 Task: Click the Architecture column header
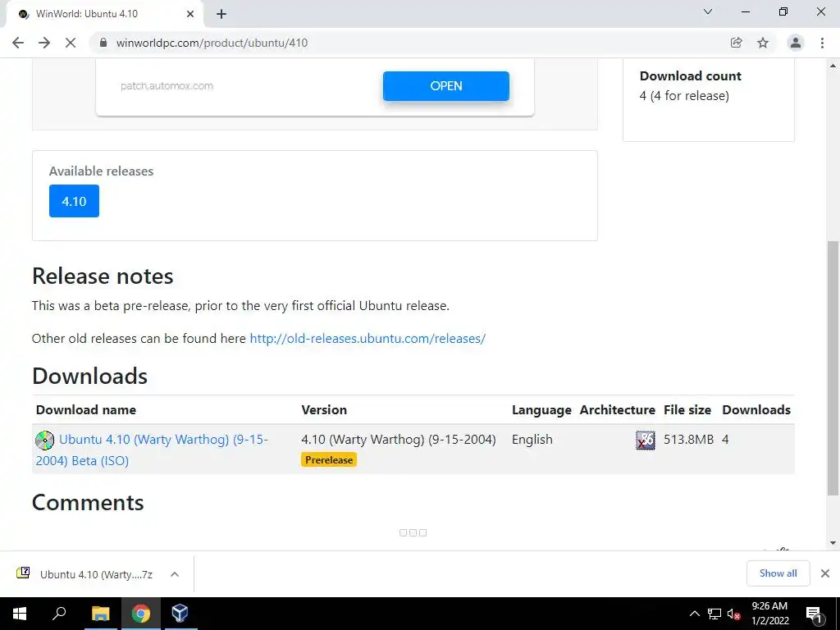point(617,410)
